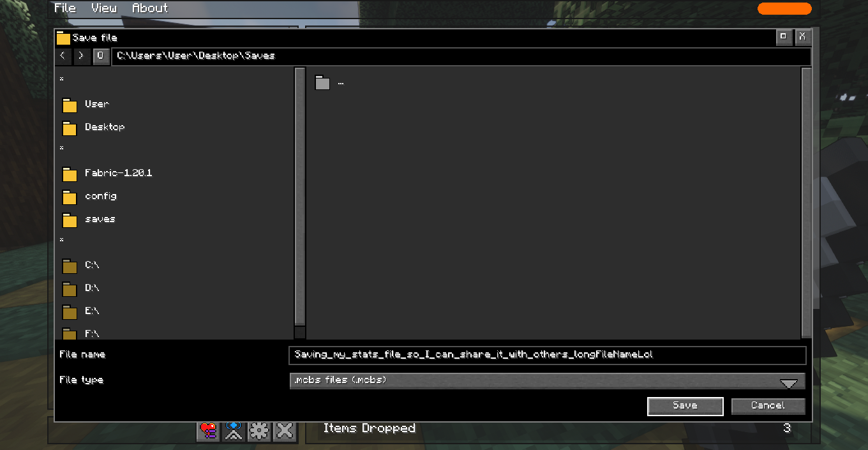The image size is (868, 450).
Task: Open the About menu
Action: point(150,8)
